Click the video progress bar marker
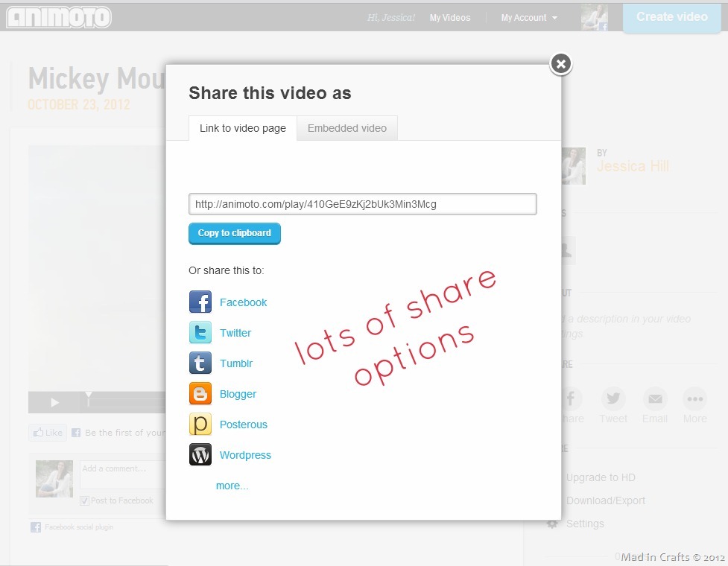The image size is (728, 566). coord(88,395)
